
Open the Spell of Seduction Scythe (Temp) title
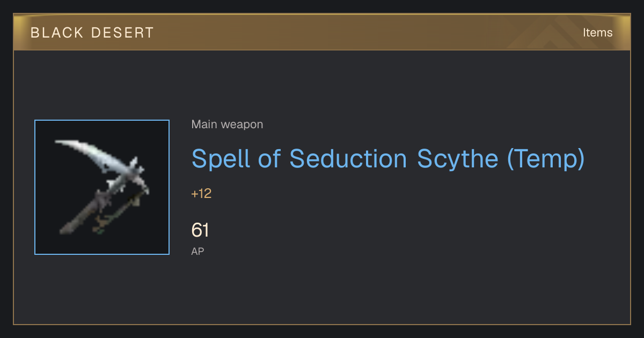coord(388,158)
